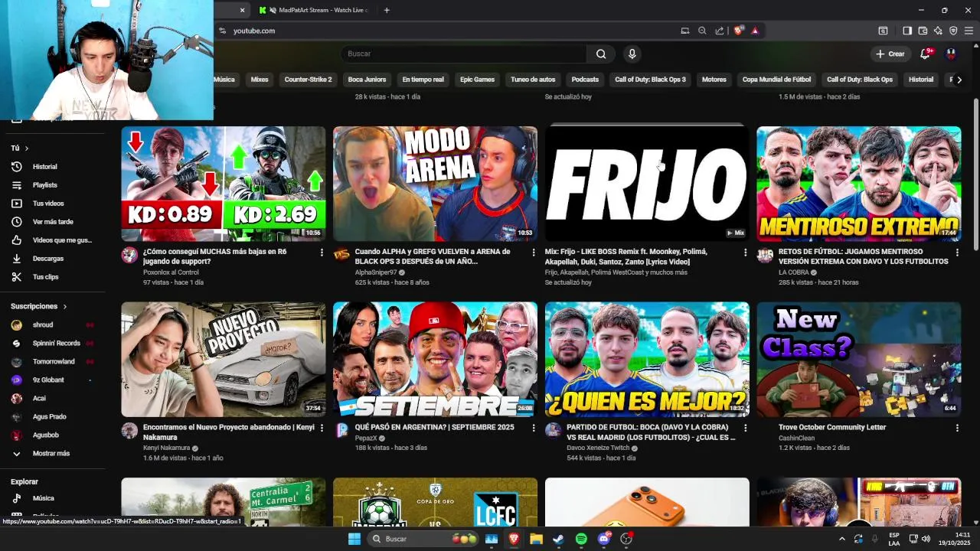Select the 'Epic Games' chip
980x551 pixels.
point(477,80)
